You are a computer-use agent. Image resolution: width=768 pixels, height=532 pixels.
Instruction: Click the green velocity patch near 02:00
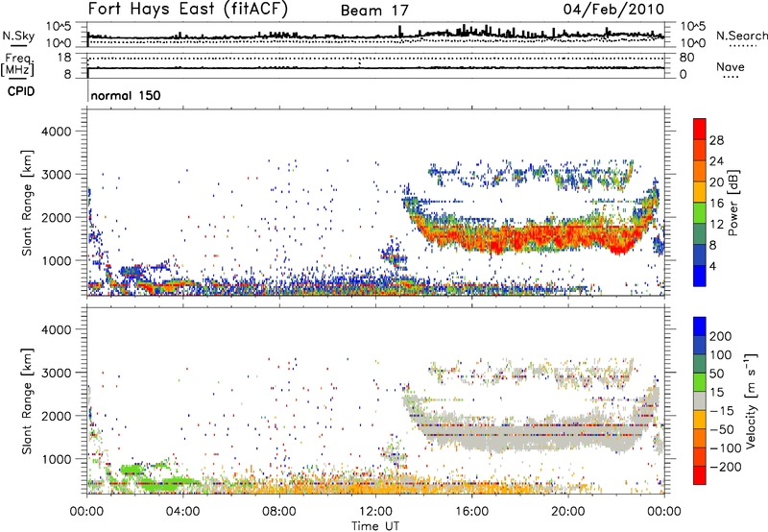pos(133,471)
